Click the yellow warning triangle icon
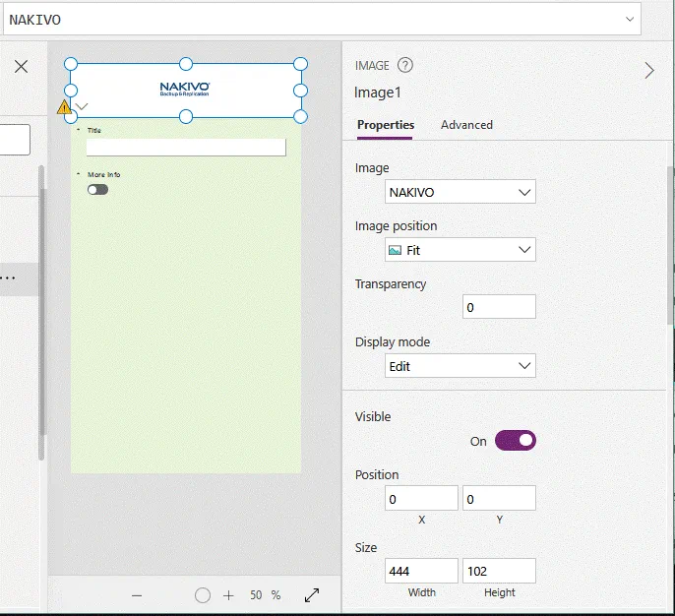The height and width of the screenshot is (616, 675). tap(65, 106)
